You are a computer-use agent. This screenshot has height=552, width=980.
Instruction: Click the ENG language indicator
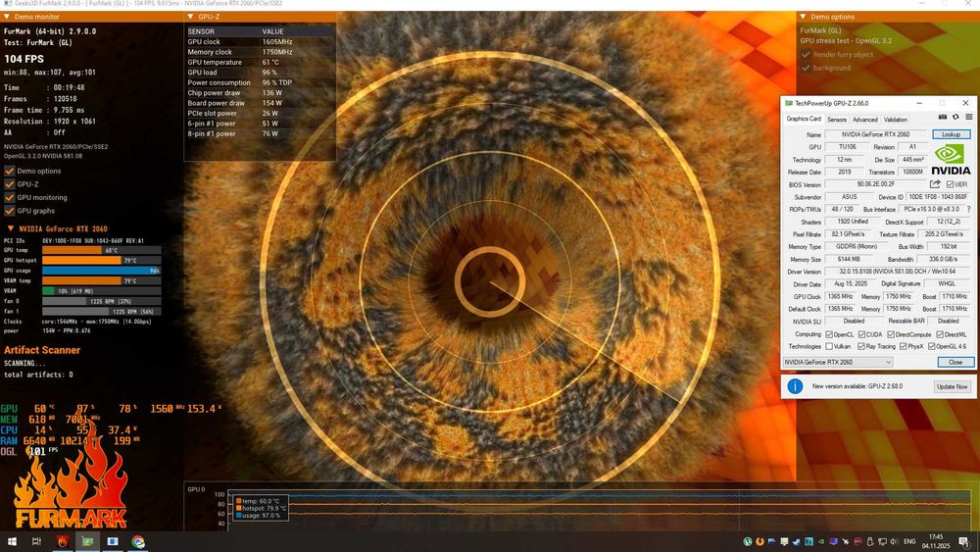coord(910,541)
